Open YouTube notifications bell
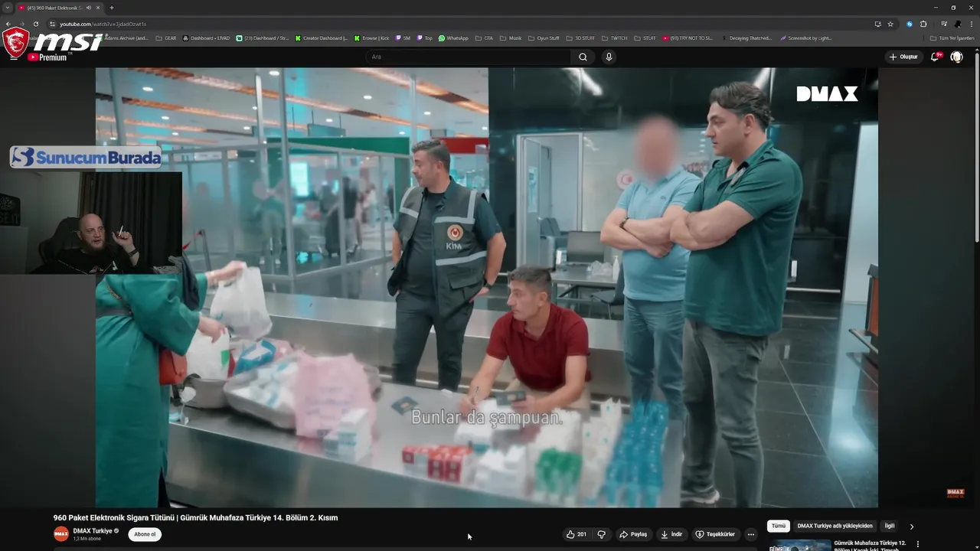The width and height of the screenshot is (980, 551). point(935,57)
